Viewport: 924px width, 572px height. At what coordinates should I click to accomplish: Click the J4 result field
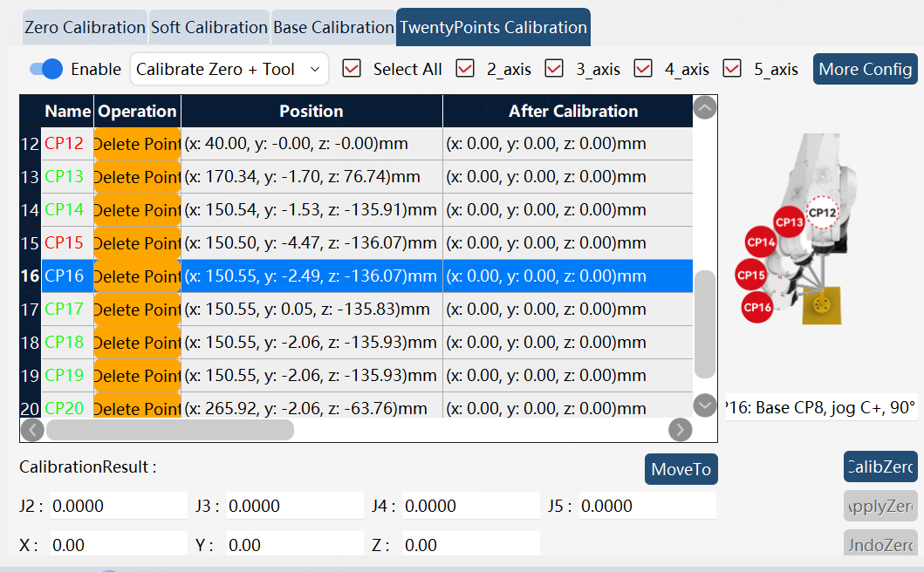[471, 506]
